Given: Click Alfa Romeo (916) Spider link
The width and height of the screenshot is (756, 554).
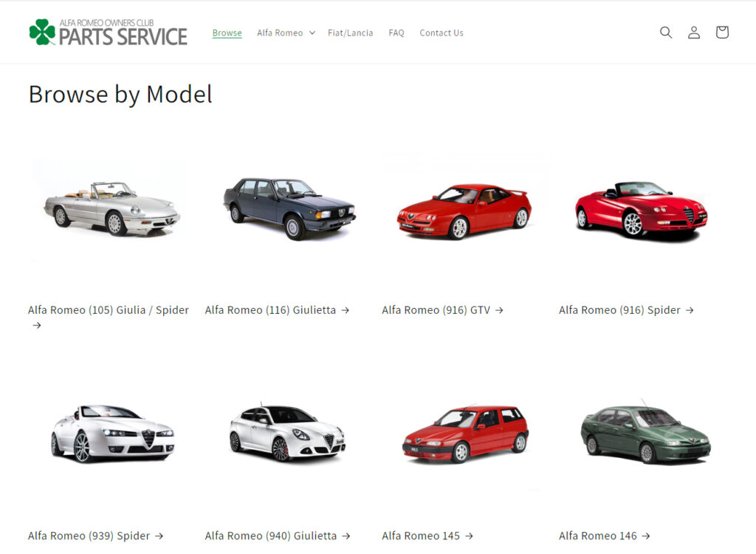Looking at the screenshot, I should (620, 310).
